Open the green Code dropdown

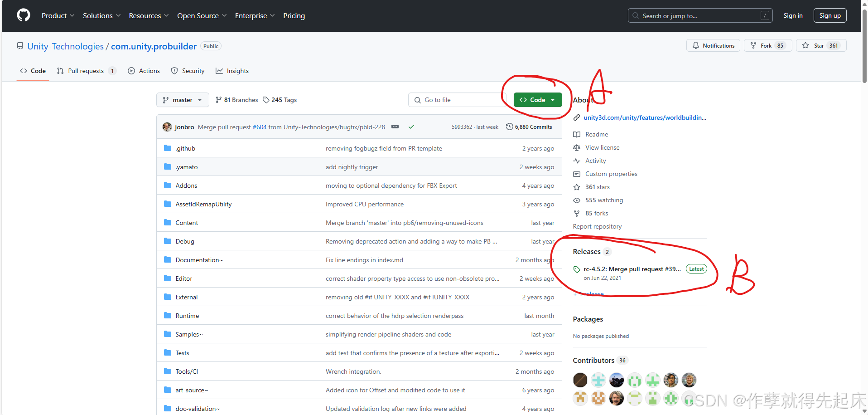pos(538,100)
